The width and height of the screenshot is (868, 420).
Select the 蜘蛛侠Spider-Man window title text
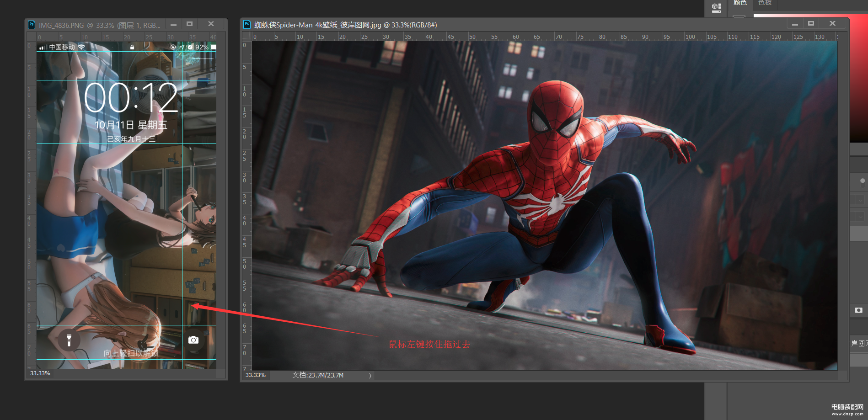click(345, 25)
